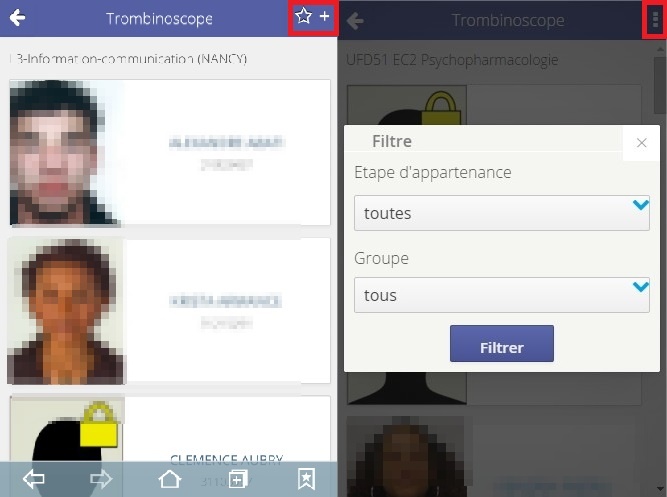This screenshot has height=497, width=667.
Task: Close the Filtre dialog
Action: [641, 143]
